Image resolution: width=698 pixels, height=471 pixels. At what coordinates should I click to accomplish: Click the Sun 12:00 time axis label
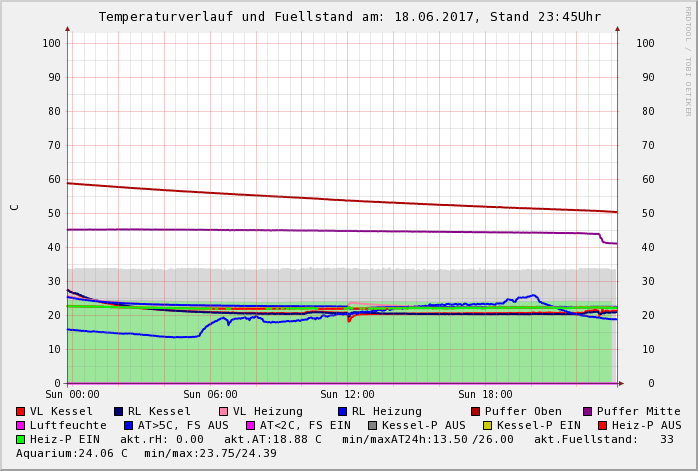point(347,395)
